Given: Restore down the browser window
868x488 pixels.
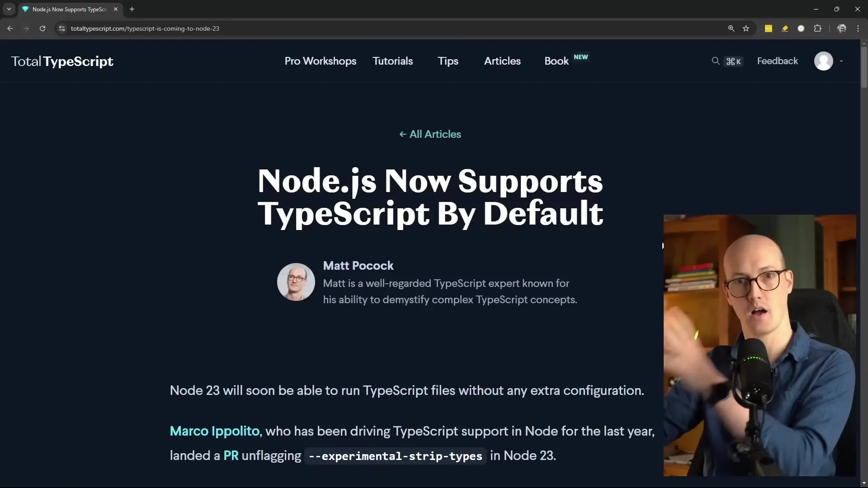Looking at the screenshot, I should point(837,9).
